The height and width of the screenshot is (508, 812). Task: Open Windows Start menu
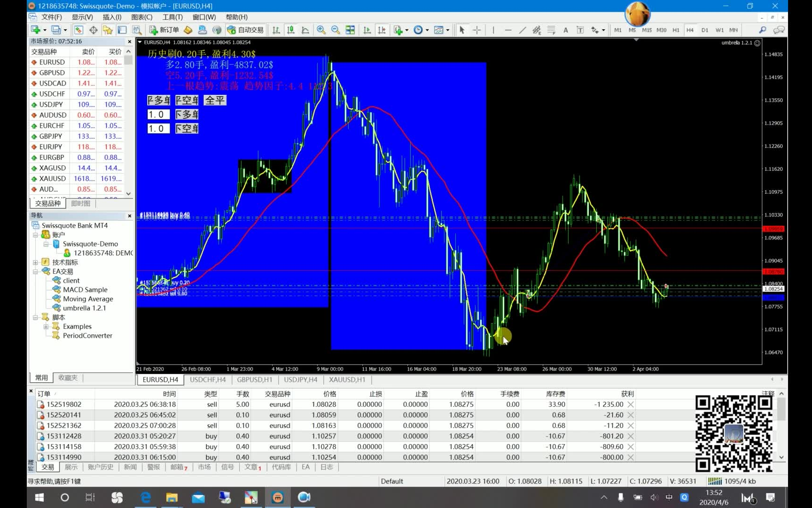pyautogui.click(x=39, y=497)
